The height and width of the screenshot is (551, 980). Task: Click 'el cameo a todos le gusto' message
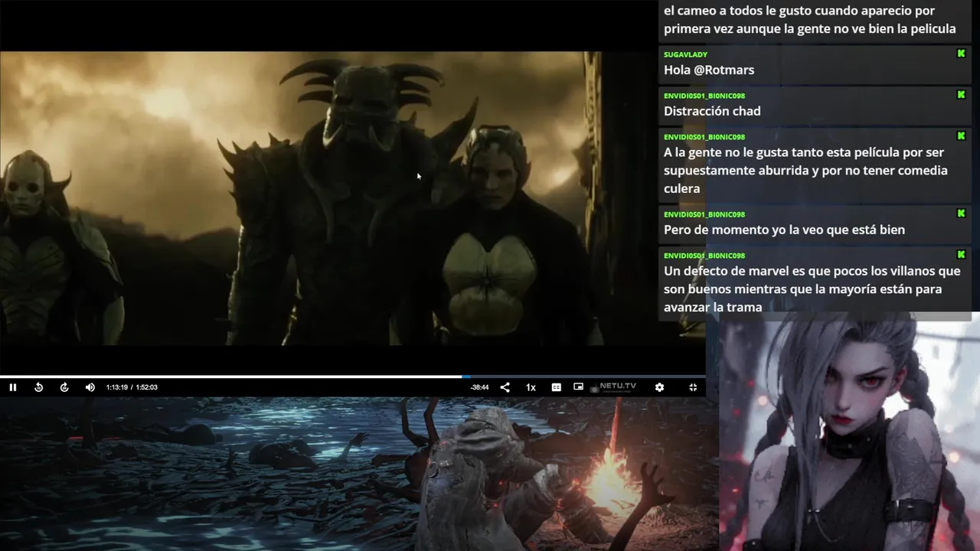click(810, 20)
